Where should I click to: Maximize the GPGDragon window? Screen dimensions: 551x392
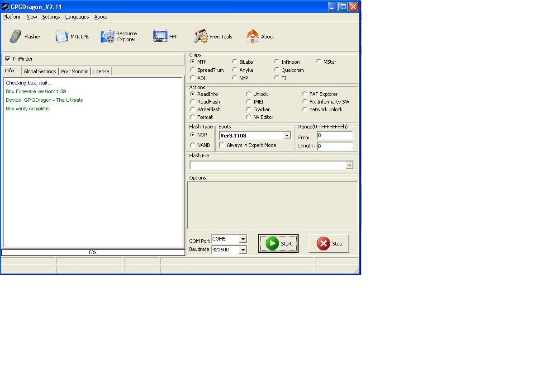click(x=343, y=6)
